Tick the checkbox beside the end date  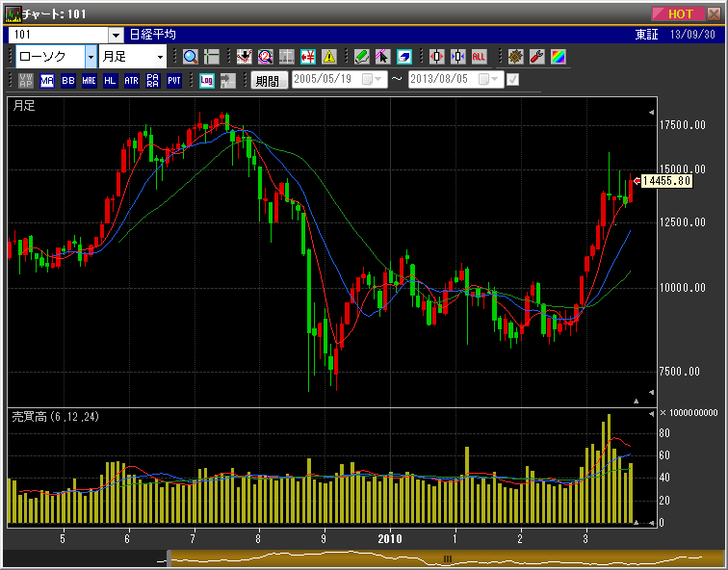click(x=512, y=80)
